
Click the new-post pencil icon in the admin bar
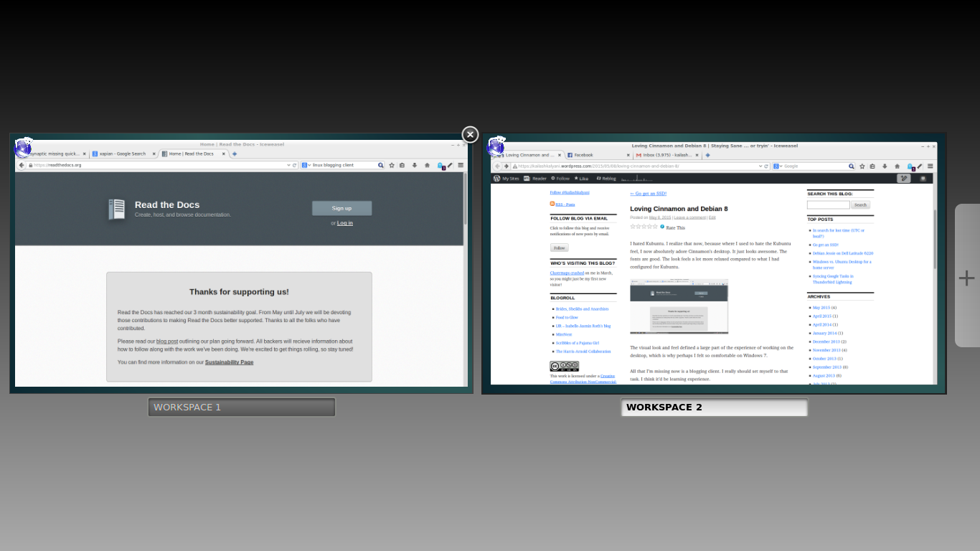point(903,179)
